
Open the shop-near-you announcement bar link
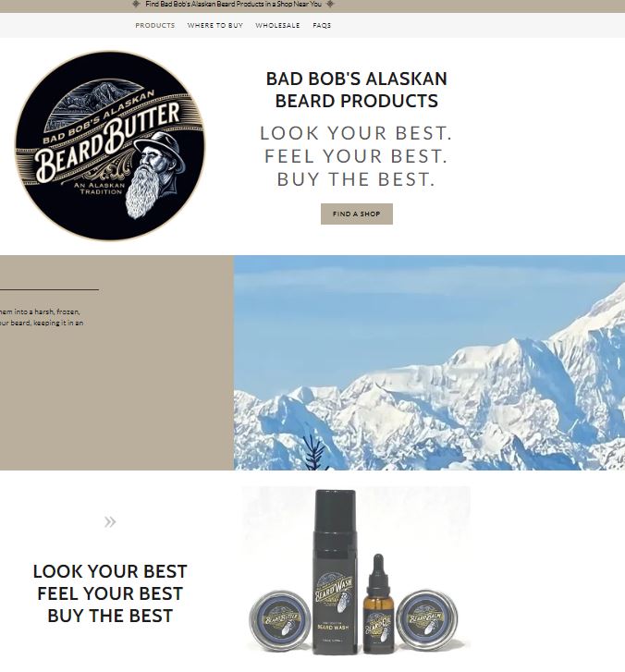coord(233,4)
